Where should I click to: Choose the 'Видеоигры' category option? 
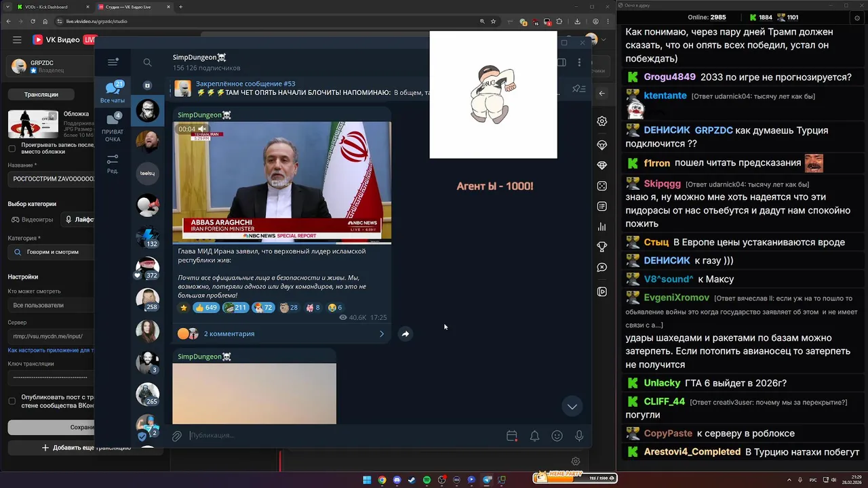tap(32, 220)
